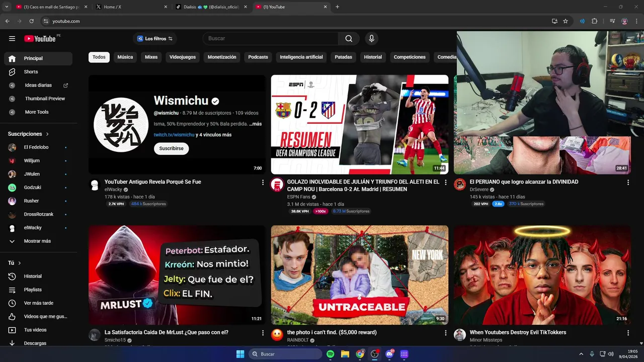Open Videos que me gustan
Image resolution: width=644 pixels, height=362 pixels.
[38, 316]
